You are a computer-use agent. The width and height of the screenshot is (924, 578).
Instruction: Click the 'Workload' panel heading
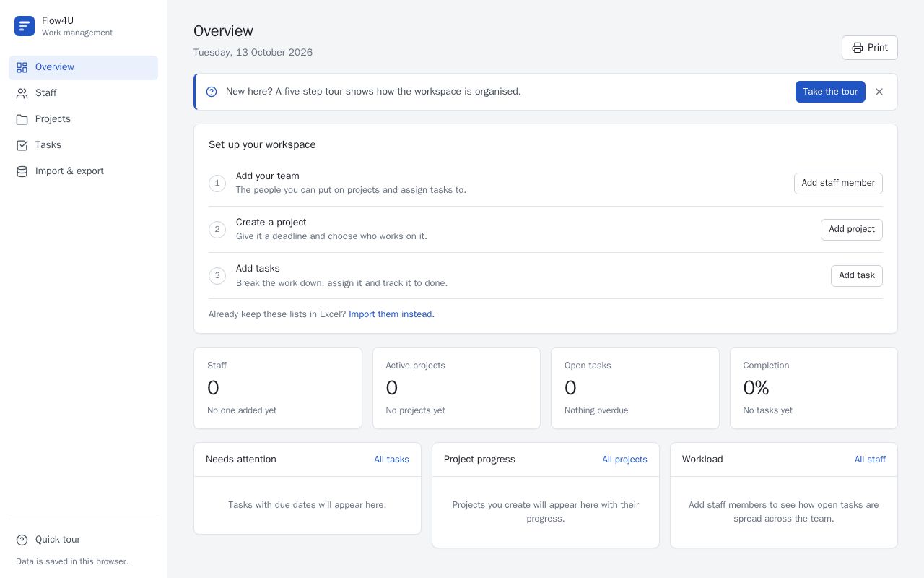coord(702,460)
